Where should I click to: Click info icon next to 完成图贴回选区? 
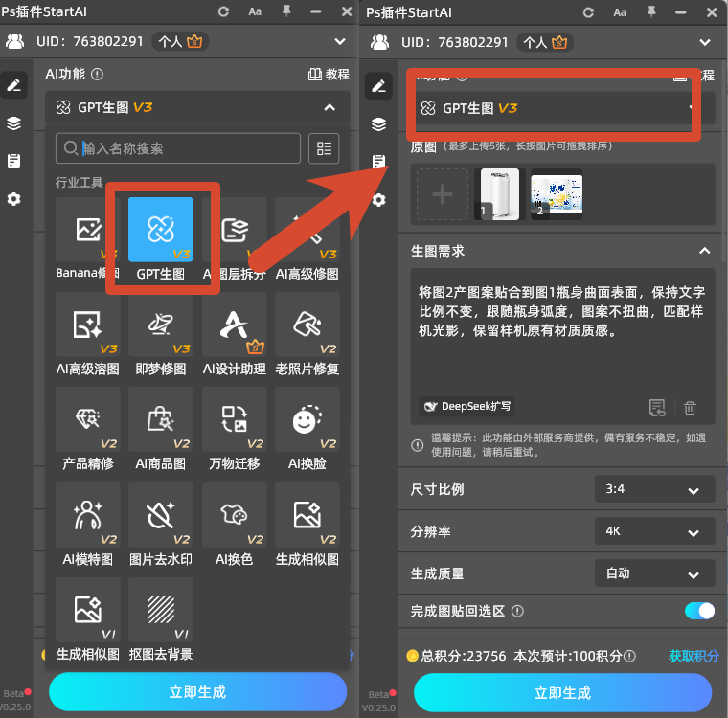pyautogui.click(x=517, y=611)
